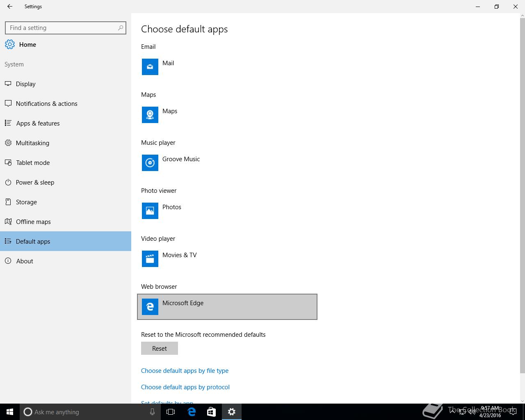Open the Store from the taskbar
The image size is (525, 420).
[211, 412]
